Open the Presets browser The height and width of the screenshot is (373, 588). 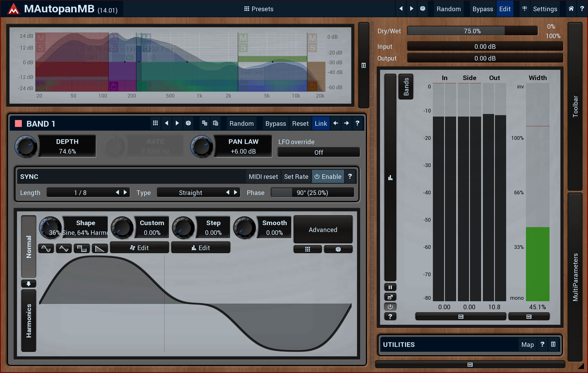point(259,9)
